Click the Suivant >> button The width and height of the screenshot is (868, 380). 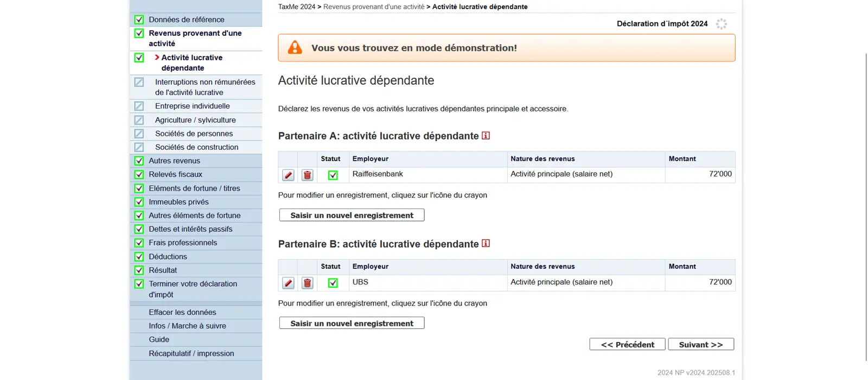(701, 344)
